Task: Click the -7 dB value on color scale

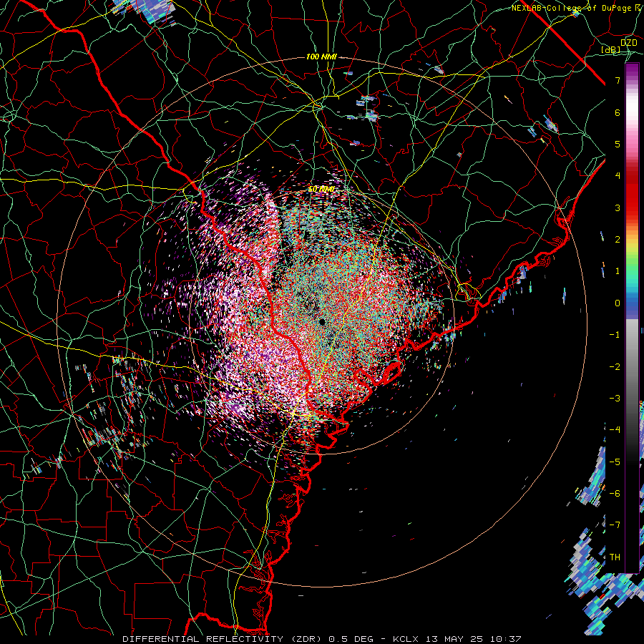Action: 615,525
